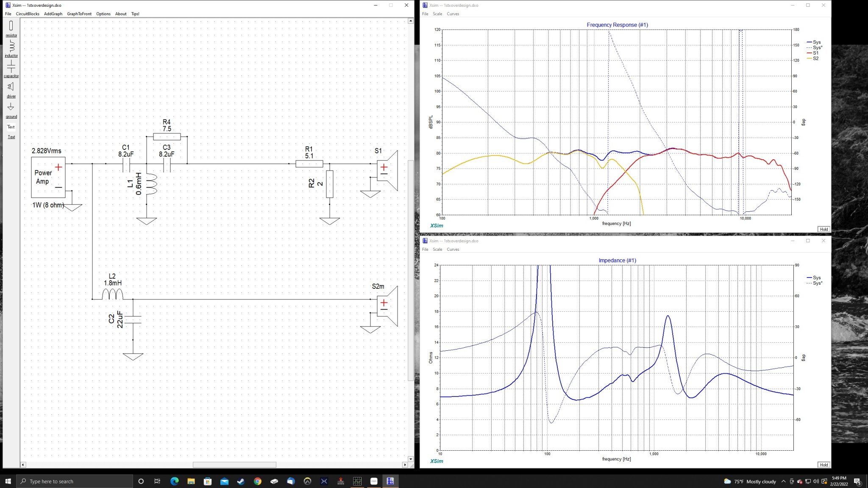Open the About menu

pos(121,14)
